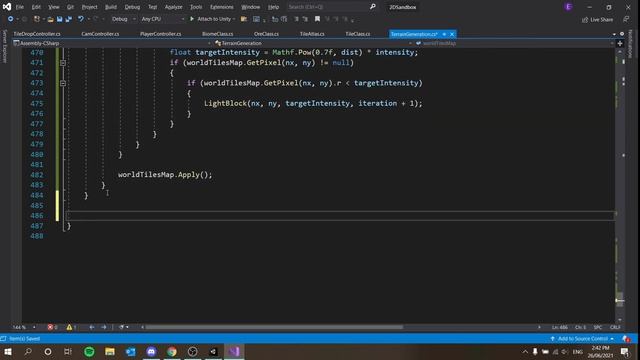Screen dimensions: 640x360
Task: Click the search magnifier icon in the title bar
Action: click(373, 7)
